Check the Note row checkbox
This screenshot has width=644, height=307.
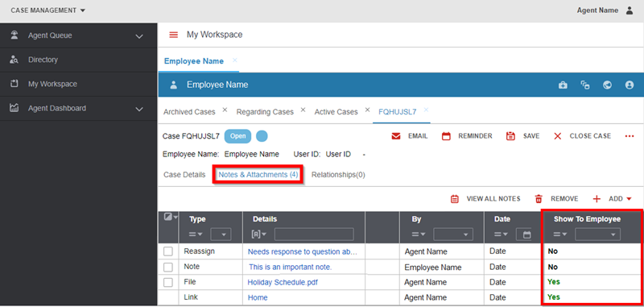coord(168,268)
